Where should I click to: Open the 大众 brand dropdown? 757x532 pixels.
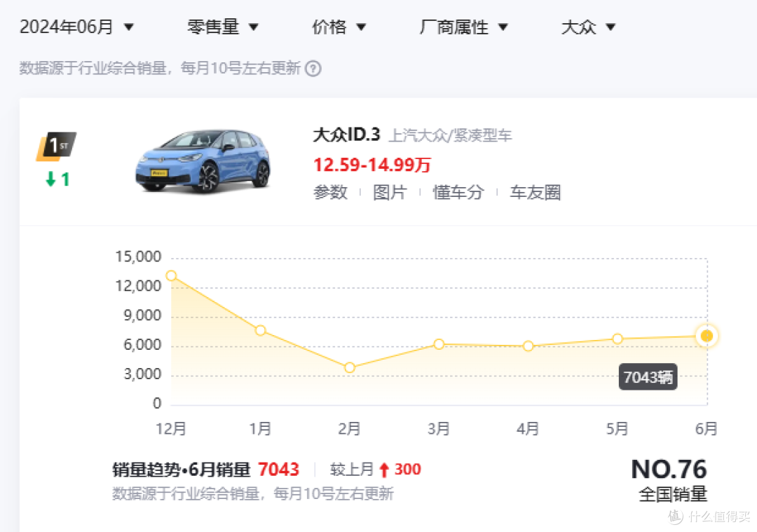click(x=588, y=27)
